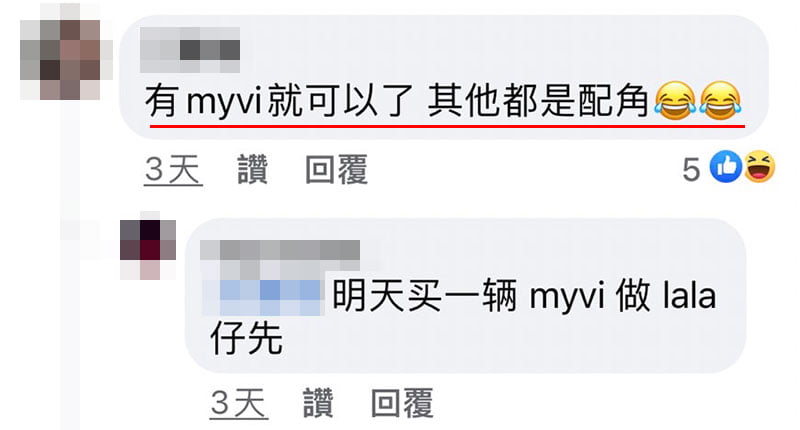Click the blurred name of the reply author
The image size is (800, 430).
tap(280, 255)
